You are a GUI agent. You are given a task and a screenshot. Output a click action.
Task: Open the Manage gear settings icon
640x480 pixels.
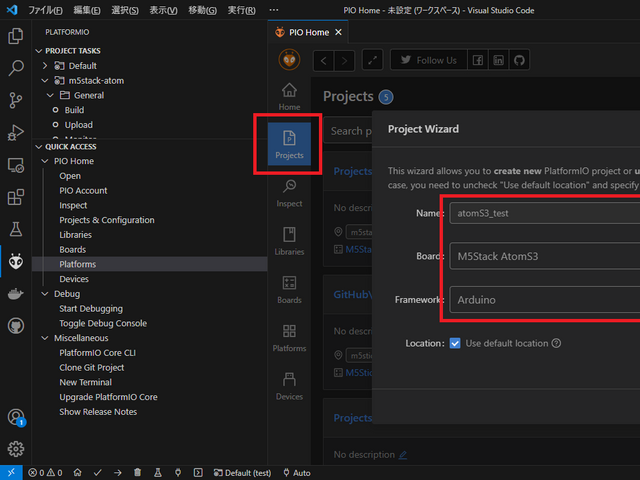16,449
